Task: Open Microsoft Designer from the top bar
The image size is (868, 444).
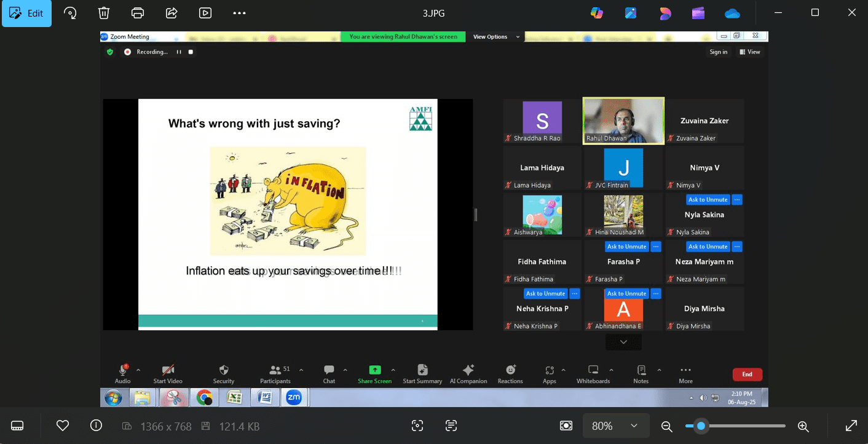Action: point(665,13)
